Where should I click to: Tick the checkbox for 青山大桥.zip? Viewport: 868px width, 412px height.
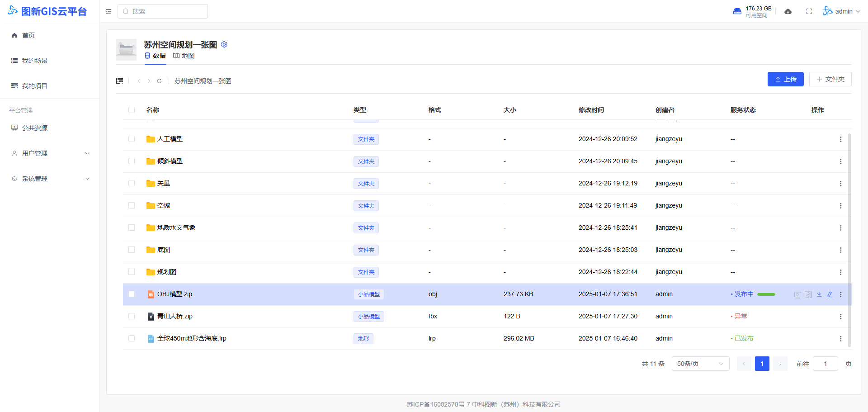tap(132, 316)
